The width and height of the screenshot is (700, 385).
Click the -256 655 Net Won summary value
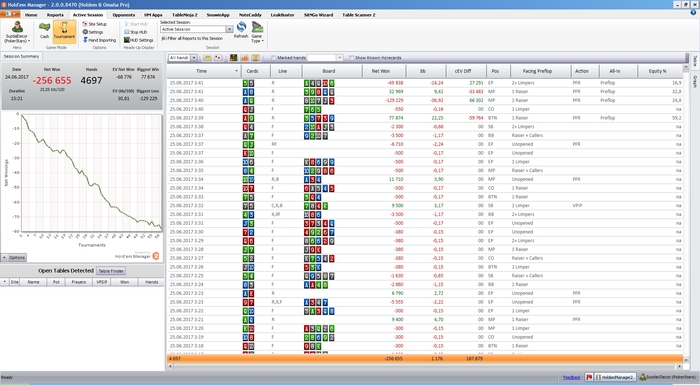(x=52, y=80)
